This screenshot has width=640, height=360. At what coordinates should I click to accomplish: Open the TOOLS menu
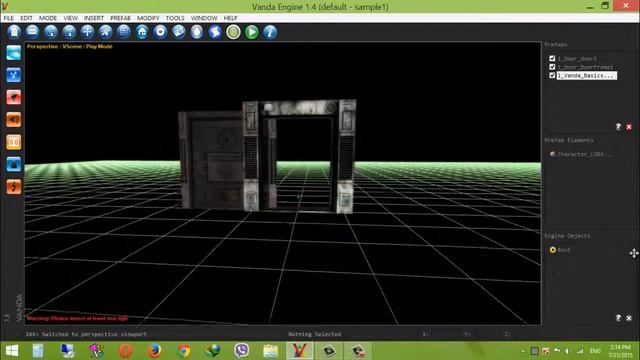coord(175,18)
